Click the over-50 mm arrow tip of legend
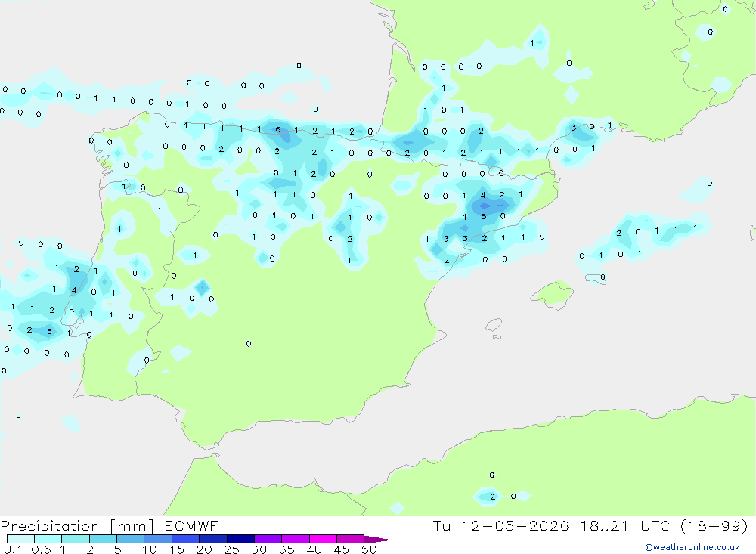The image size is (756, 554). pyautogui.click(x=378, y=540)
